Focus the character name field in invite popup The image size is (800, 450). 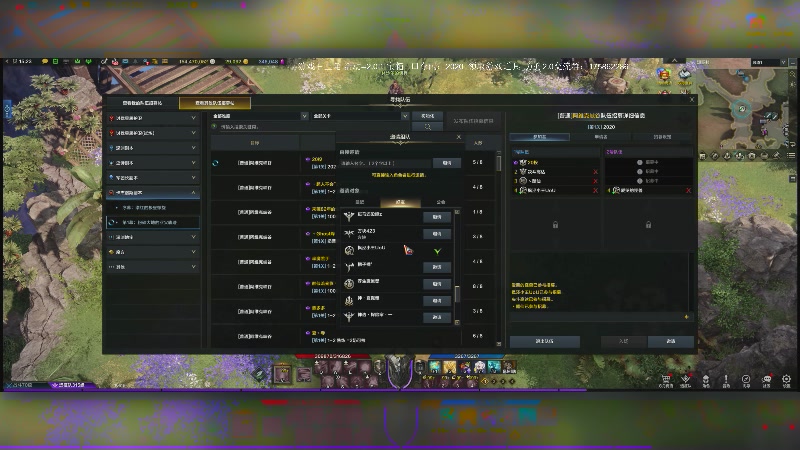(x=385, y=163)
